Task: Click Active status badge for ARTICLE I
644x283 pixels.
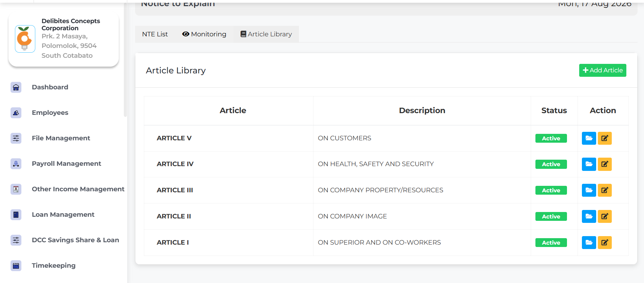Action: click(x=551, y=243)
